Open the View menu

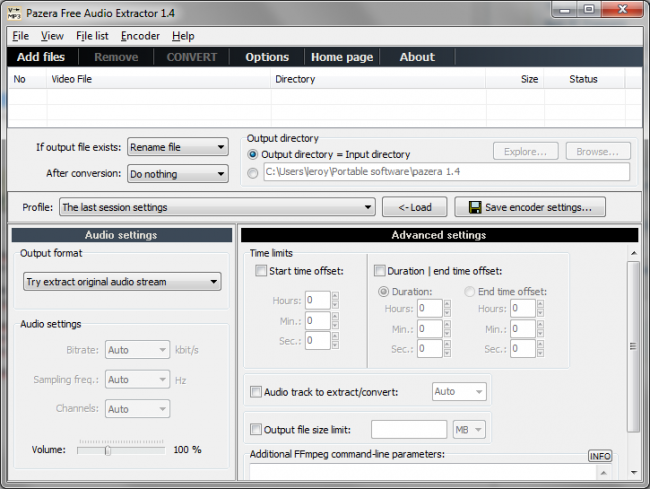coord(52,36)
